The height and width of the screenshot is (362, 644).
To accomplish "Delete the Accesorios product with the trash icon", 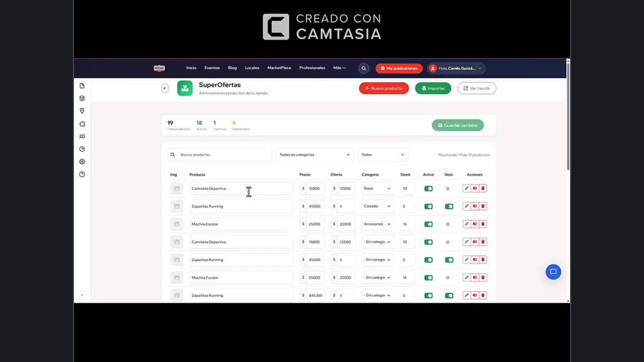I will pyautogui.click(x=482, y=224).
